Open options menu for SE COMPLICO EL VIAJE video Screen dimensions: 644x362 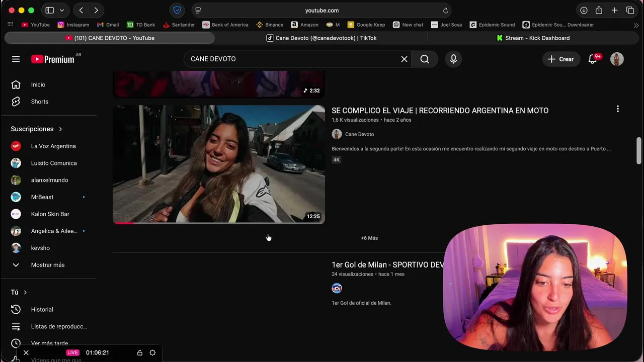618,109
